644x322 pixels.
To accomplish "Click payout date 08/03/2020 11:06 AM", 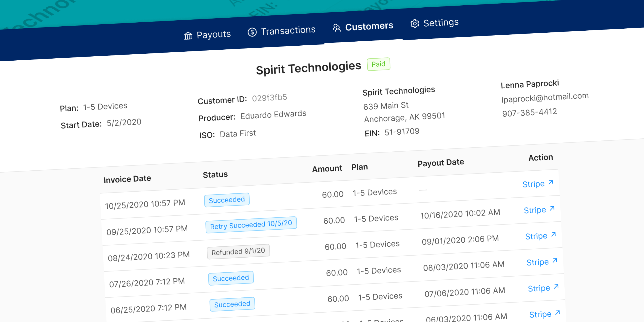I will (464, 266).
